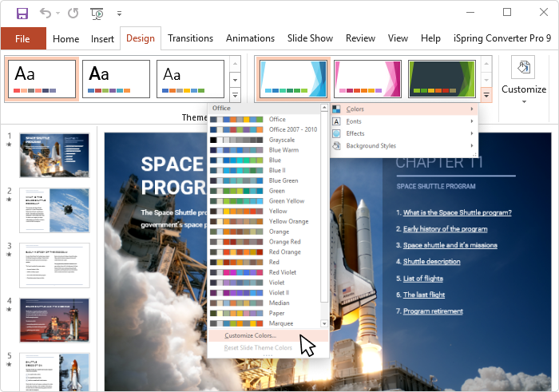
Task: Follow 'Early history of the program' link
Action: tap(446, 229)
